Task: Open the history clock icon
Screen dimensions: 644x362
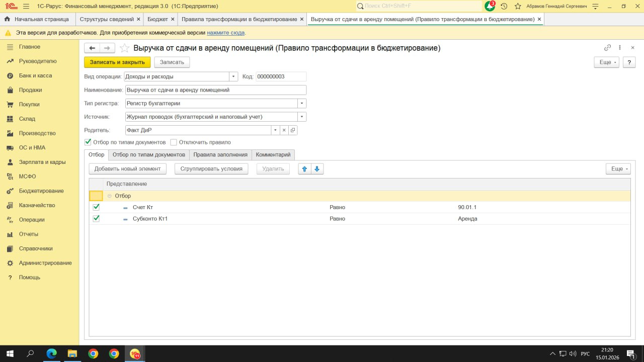Action: point(504,6)
